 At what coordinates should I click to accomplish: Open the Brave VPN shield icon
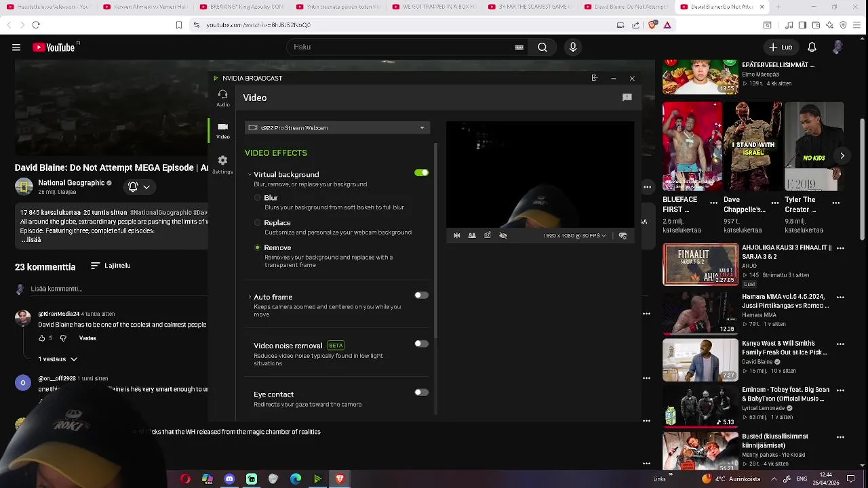[844, 25]
